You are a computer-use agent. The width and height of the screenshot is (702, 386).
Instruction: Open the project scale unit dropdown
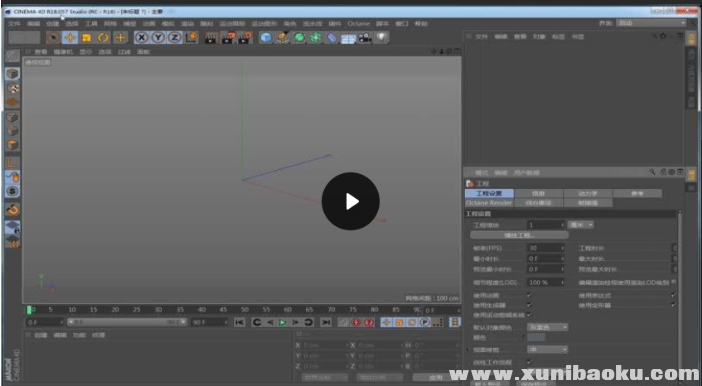(x=581, y=225)
